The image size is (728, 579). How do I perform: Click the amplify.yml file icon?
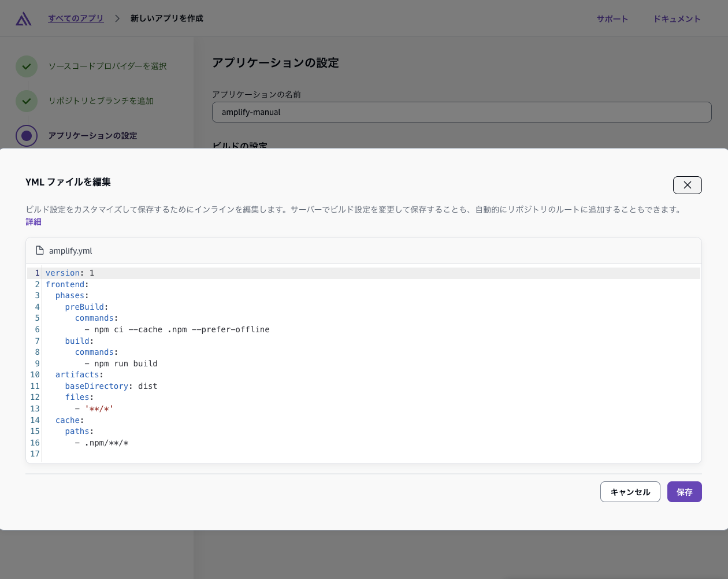pos(40,250)
